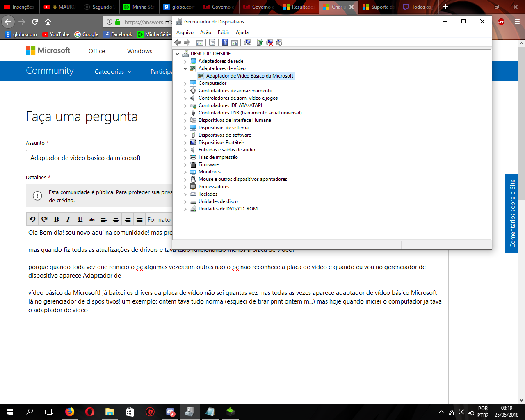
Task: Open Facebook bookmark in bookmarks bar
Action: 118,34
